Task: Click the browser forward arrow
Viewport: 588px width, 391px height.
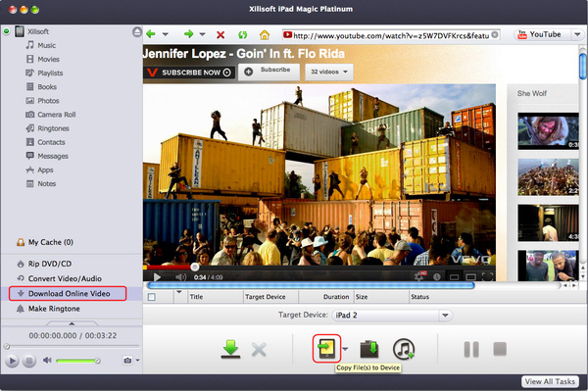Action: coord(188,34)
